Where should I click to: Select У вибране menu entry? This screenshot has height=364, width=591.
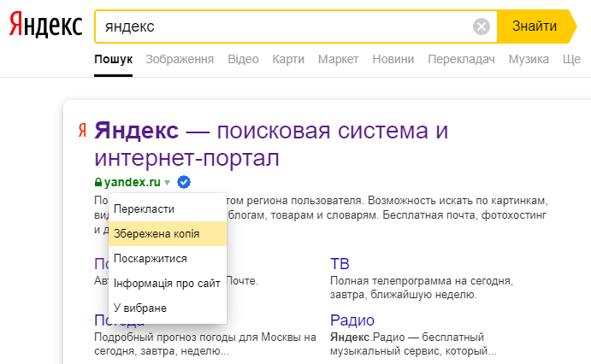tap(168, 308)
